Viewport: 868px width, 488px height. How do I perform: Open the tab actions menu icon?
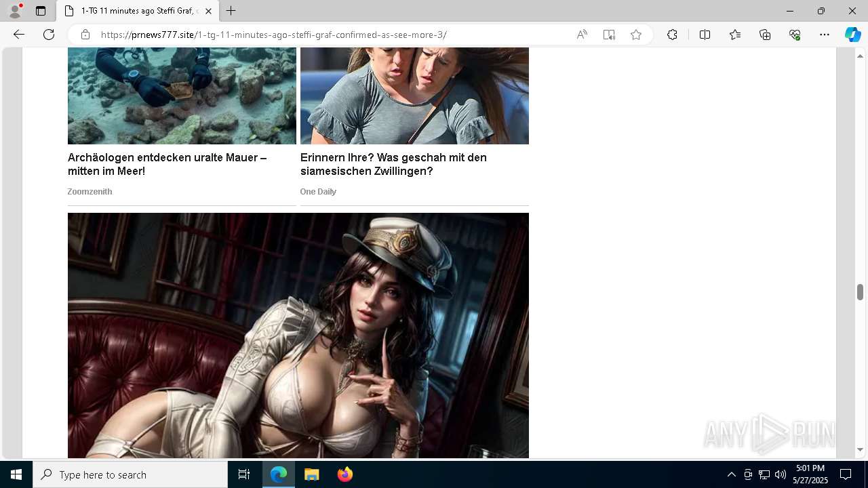click(x=41, y=11)
